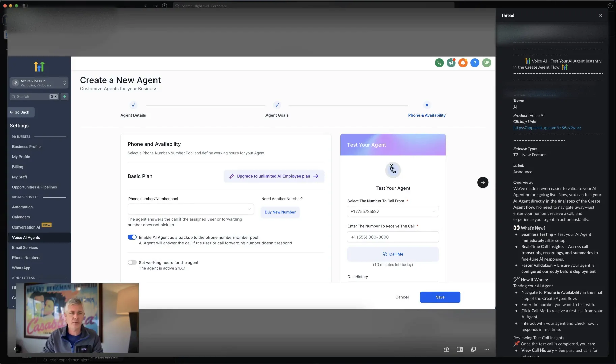Click the Cancel button
Screen dimensions: 616x364
402,297
